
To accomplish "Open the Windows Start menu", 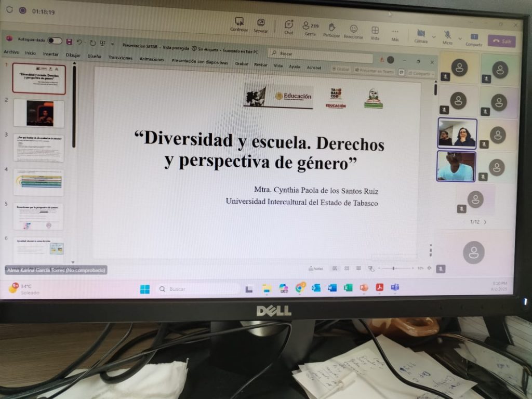I will [x=145, y=289].
